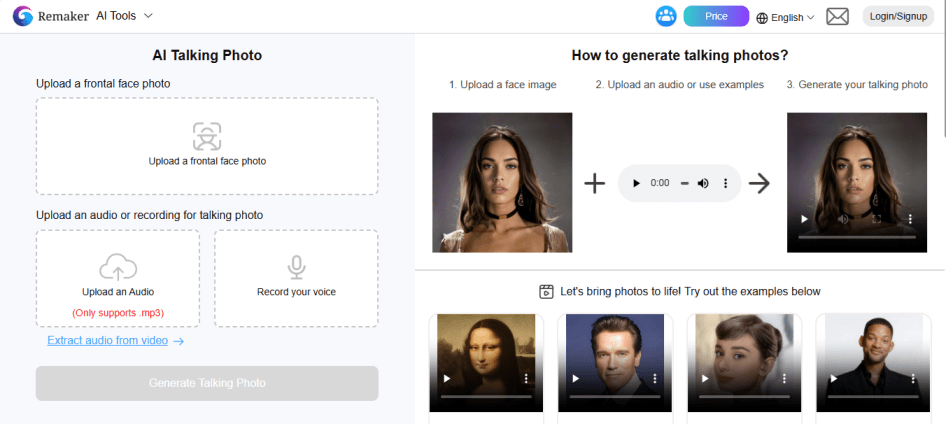Open the Price page
This screenshot has width=946, height=424.
pos(716,16)
